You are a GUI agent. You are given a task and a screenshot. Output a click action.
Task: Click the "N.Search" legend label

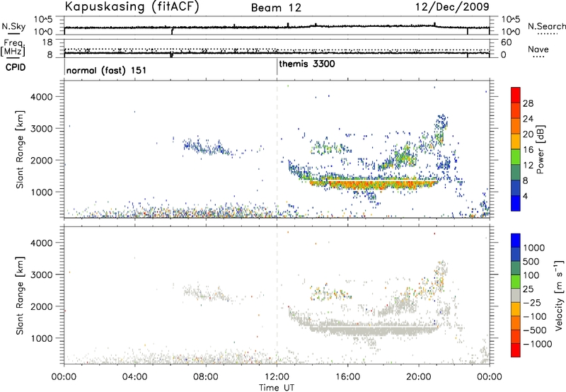pos(546,26)
